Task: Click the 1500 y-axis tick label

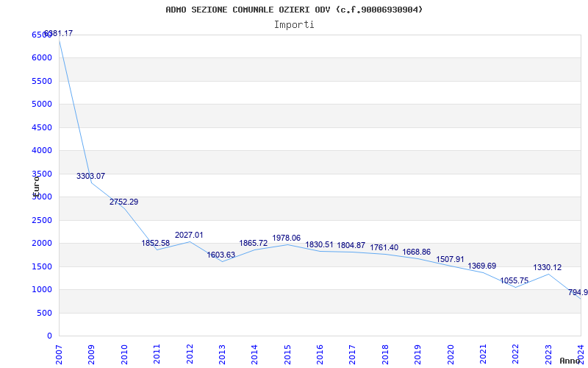Action: pyautogui.click(x=42, y=266)
